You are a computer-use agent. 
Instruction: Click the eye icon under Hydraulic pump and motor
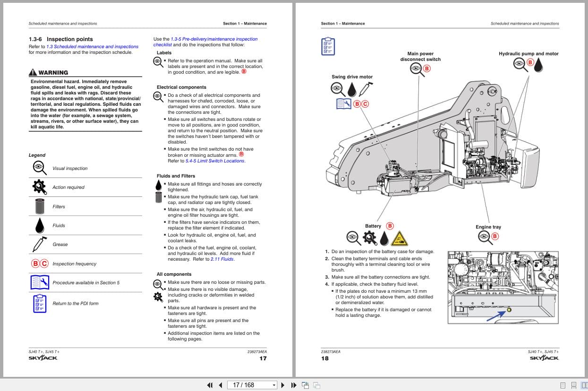click(x=520, y=64)
